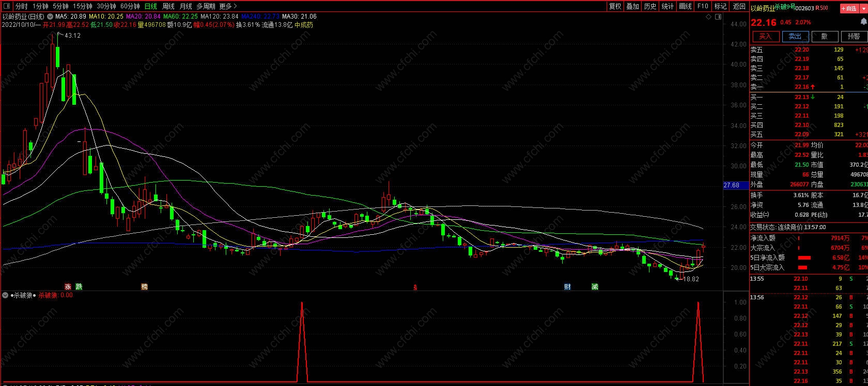868x386 pixels.
Task: Select the 60分钟 period
Action: click(130, 6)
